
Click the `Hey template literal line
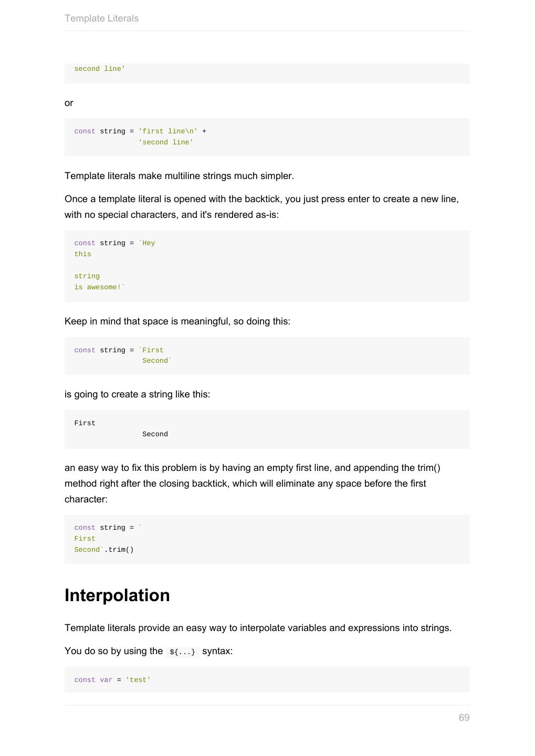click(x=147, y=243)
